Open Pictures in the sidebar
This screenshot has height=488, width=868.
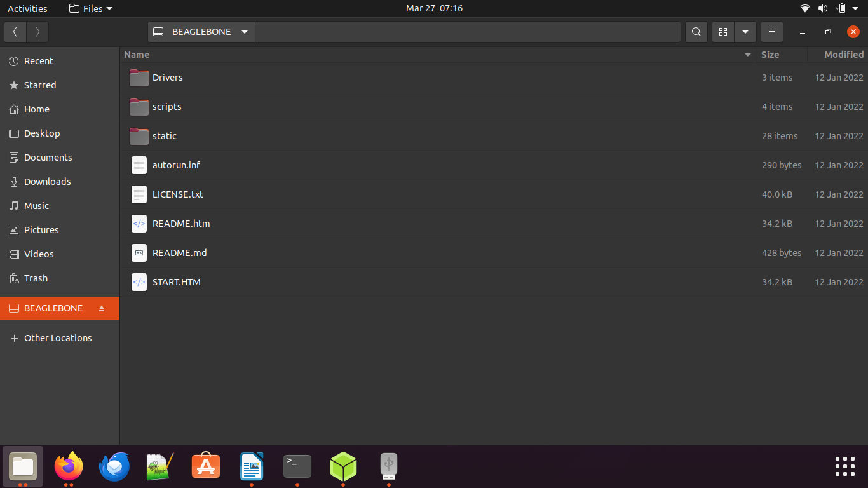(x=60, y=230)
